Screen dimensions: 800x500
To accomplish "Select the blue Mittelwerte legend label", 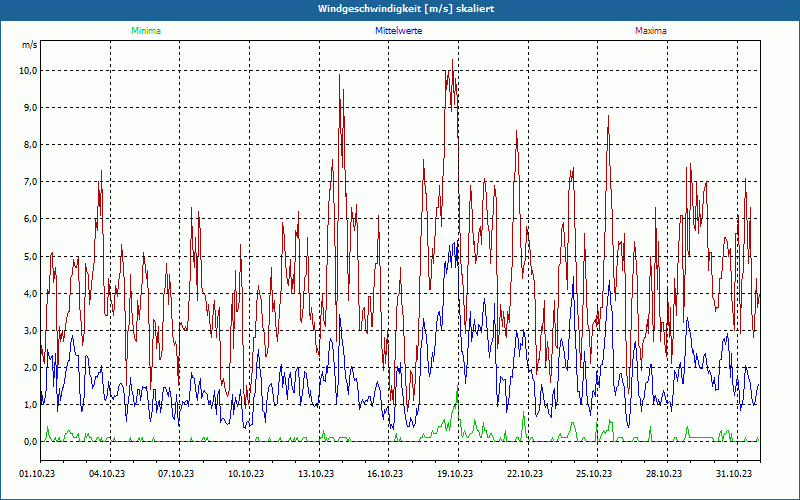I will pyautogui.click(x=398, y=31).
